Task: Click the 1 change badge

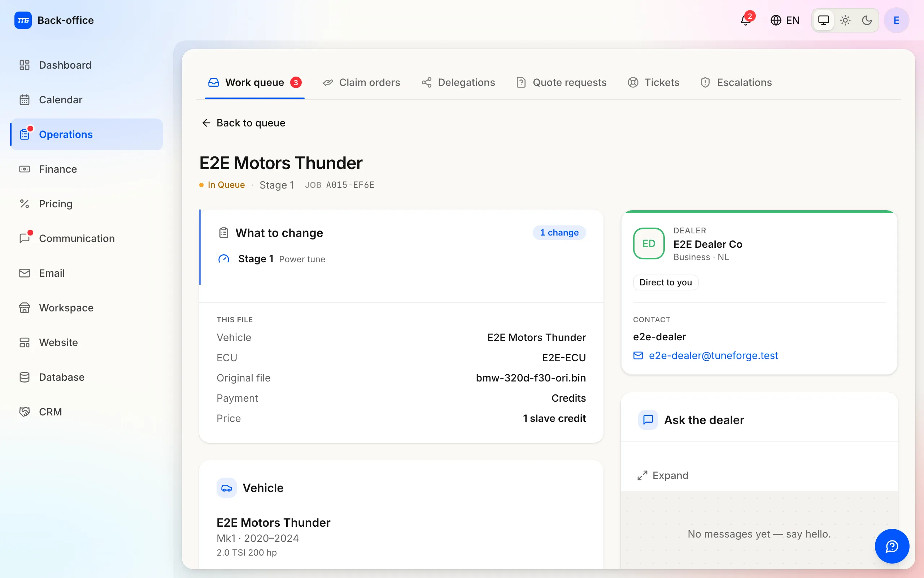Action: coord(559,233)
